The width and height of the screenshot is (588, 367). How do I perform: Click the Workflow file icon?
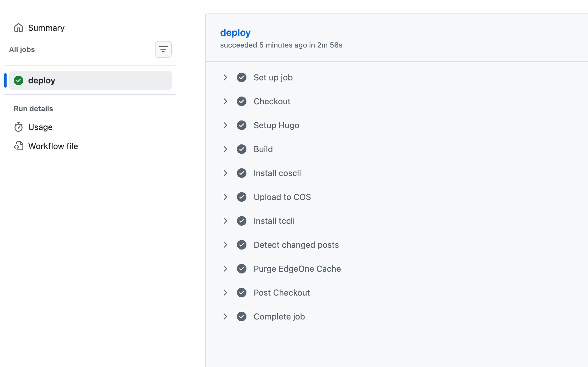(19, 146)
